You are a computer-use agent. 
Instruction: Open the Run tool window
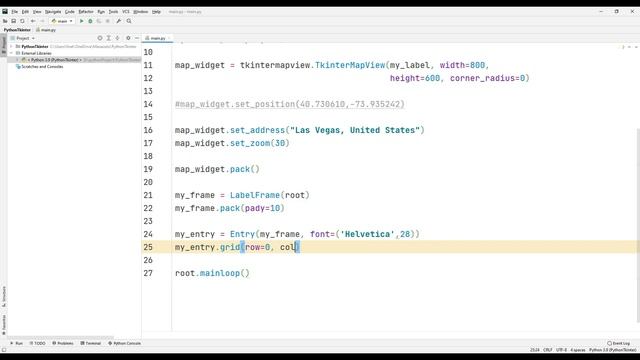click(x=17, y=343)
